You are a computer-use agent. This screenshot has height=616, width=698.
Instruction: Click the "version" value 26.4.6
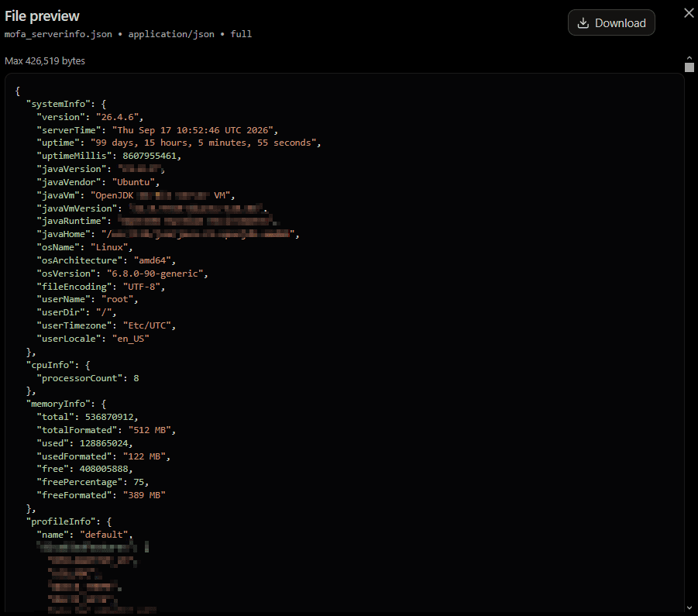coord(118,117)
